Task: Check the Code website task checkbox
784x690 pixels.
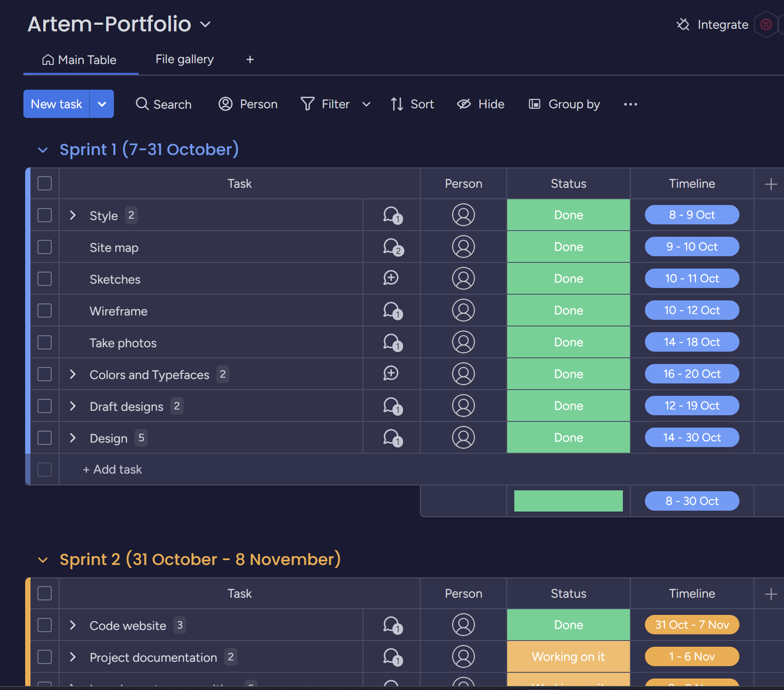Action: [x=45, y=625]
